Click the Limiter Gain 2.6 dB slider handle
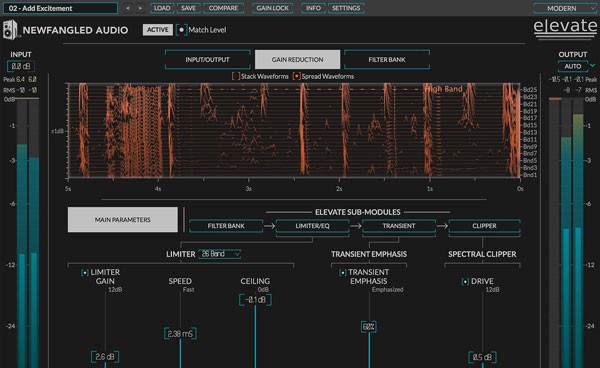 105,357
